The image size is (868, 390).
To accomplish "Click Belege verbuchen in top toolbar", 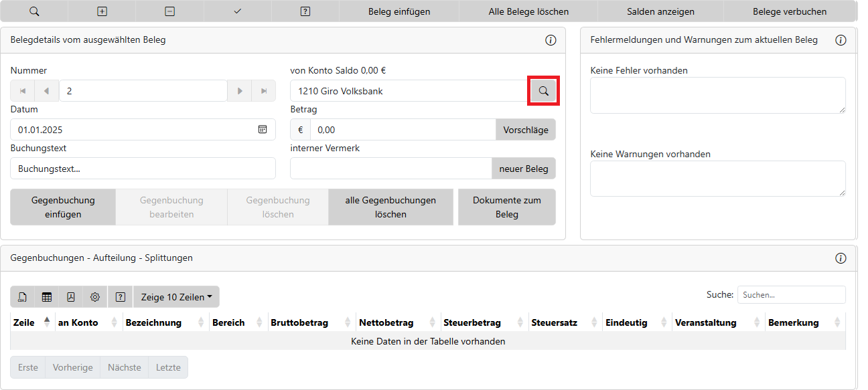I will pos(789,11).
